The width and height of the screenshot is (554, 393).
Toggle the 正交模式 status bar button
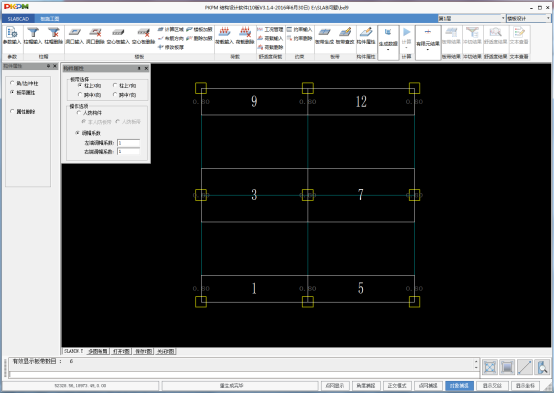[397, 386]
